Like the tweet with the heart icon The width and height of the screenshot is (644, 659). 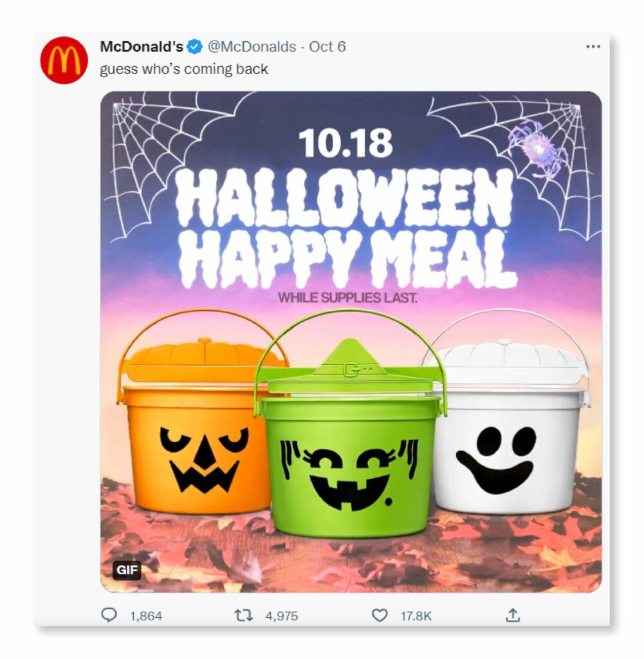380,616
